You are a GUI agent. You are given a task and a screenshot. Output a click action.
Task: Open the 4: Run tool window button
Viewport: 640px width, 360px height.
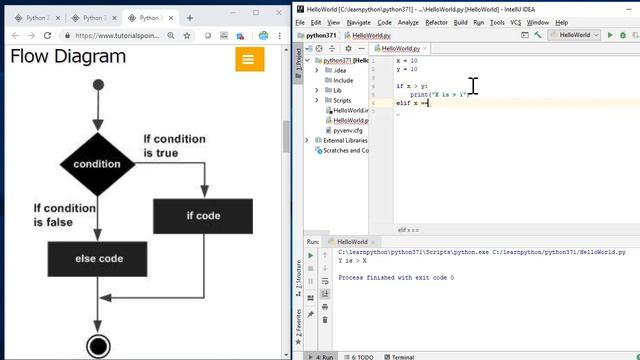(x=321, y=357)
